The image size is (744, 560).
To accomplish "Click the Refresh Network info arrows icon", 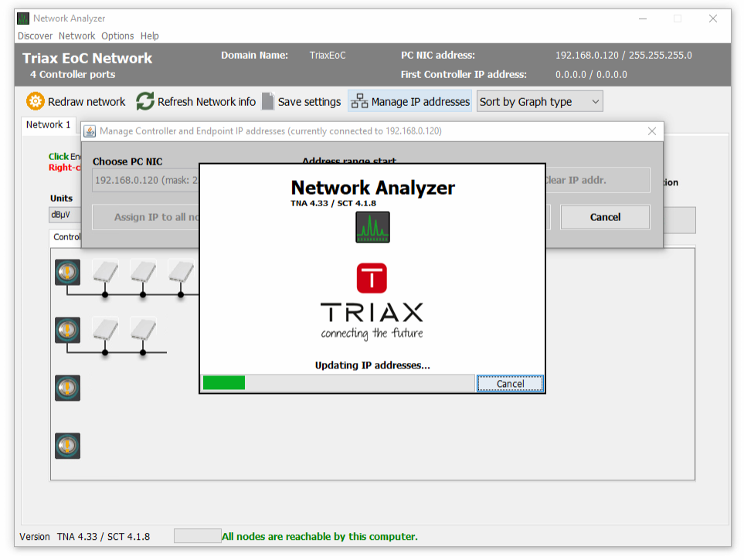I will (145, 101).
